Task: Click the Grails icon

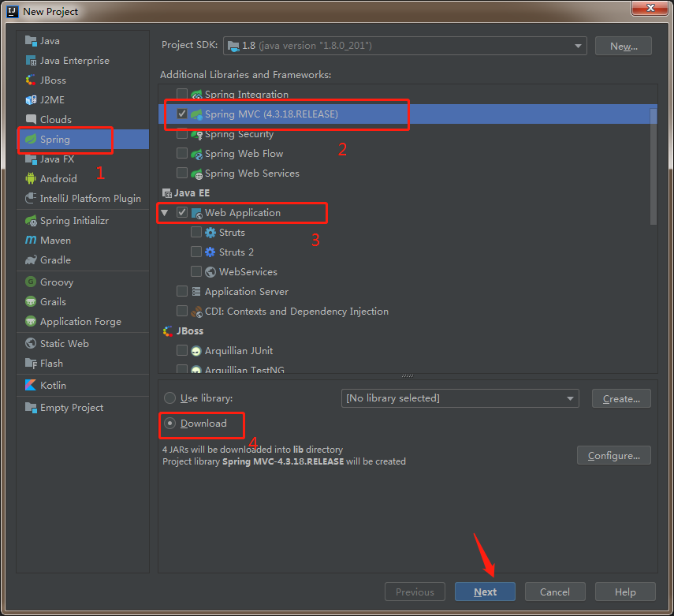Action: click(x=31, y=301)
